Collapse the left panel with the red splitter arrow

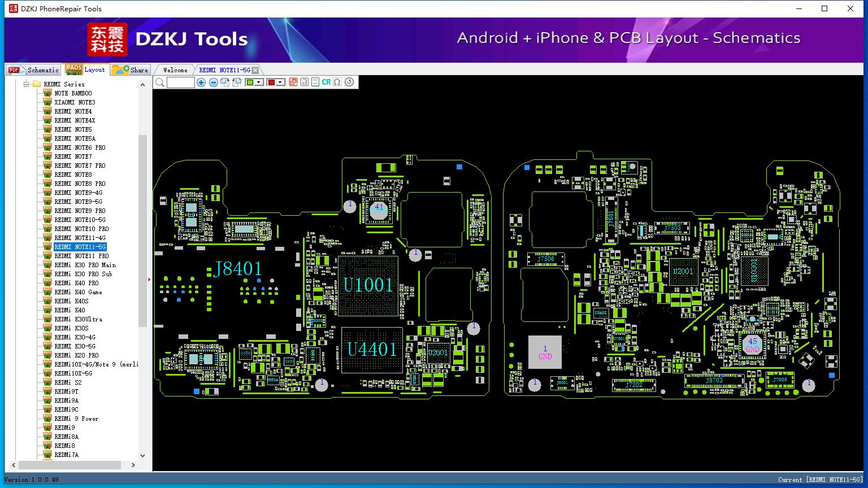point(149,279)
